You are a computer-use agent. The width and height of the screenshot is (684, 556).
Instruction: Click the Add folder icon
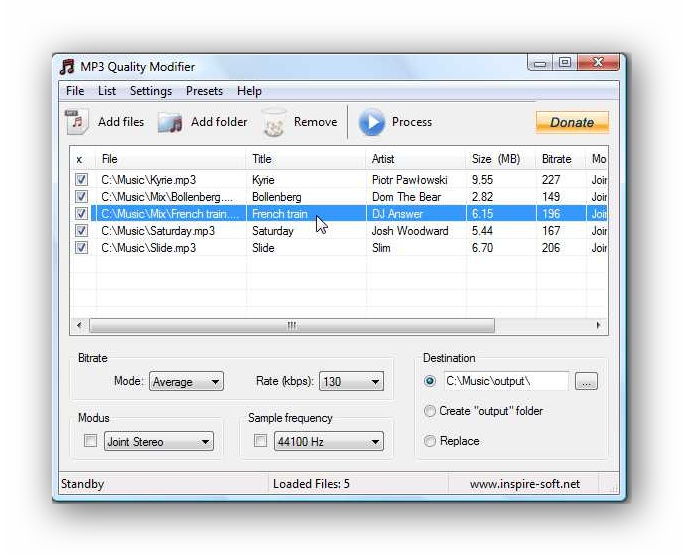tap(170, 122)
